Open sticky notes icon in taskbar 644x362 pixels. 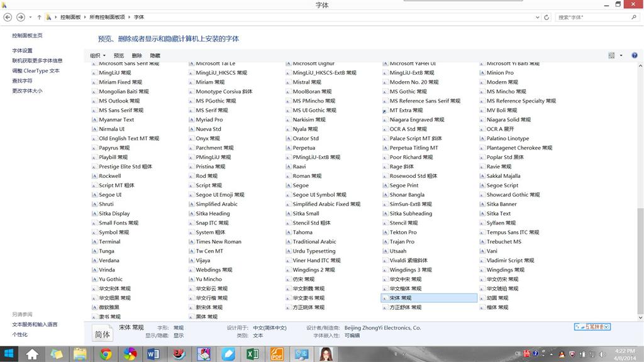pos(56,354)
